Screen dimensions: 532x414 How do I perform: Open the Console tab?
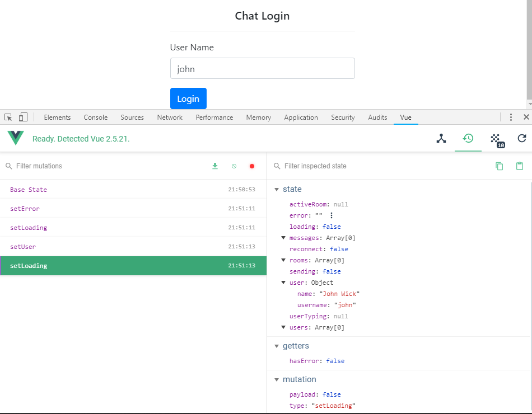(96, 117)
